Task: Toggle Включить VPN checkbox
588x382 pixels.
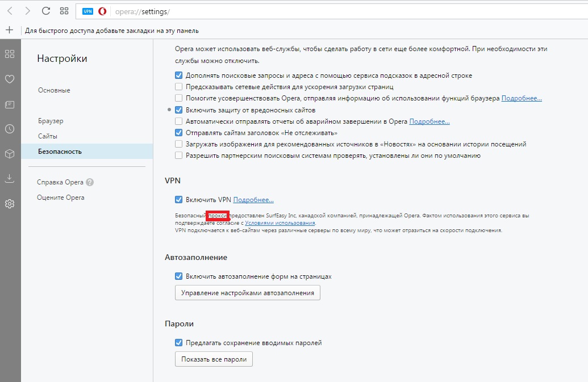Action: tap(179, 200)
